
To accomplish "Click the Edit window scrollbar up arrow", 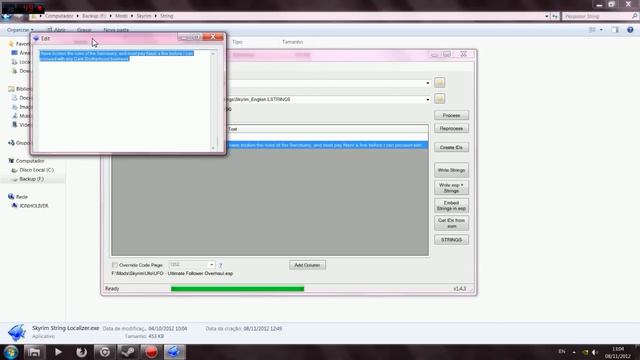I will [x=213, y=54].
